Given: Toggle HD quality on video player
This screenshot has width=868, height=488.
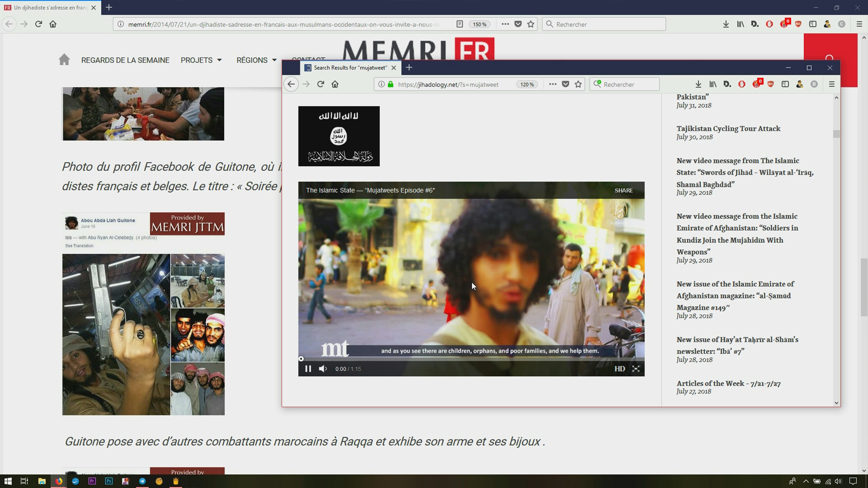Looking at the screenshot, I should pos(619,369).
